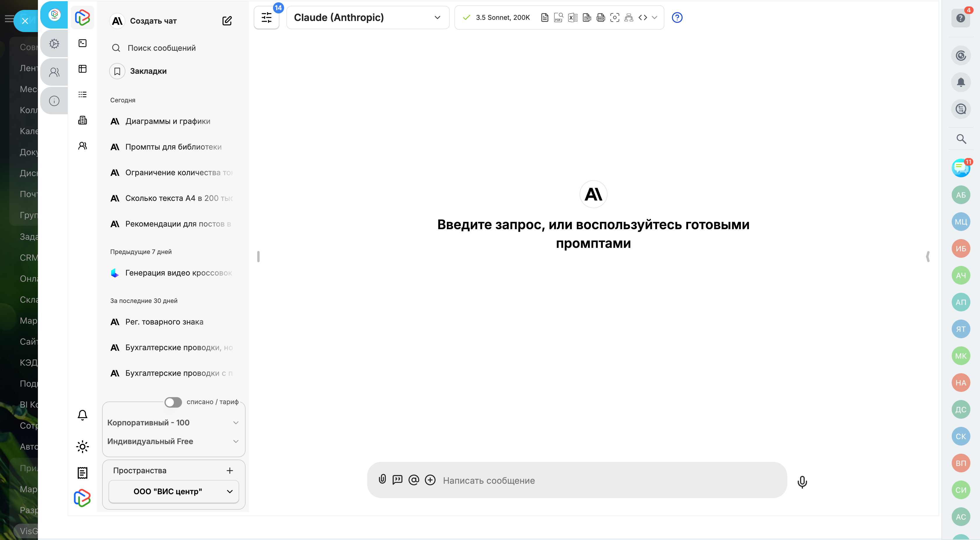Open the Рег. товарного знака chat
980x540 pixels.
pos(164,322)
